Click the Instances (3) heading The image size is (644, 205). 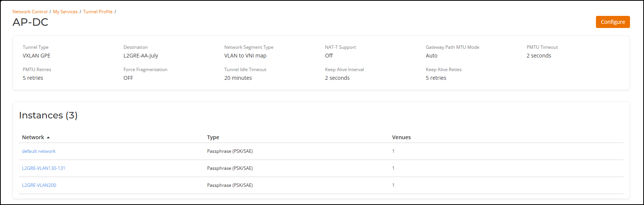tap(48, 115)
